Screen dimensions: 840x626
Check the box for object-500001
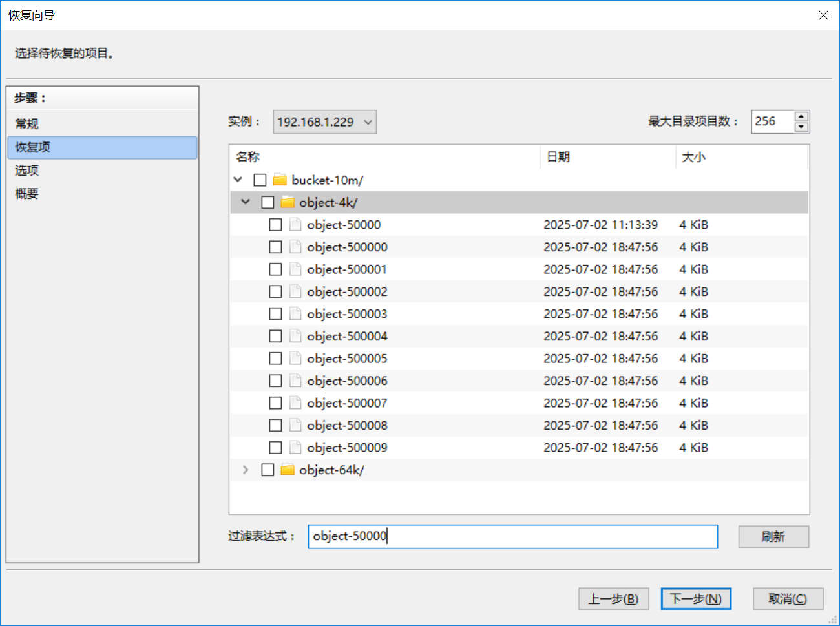275,269
